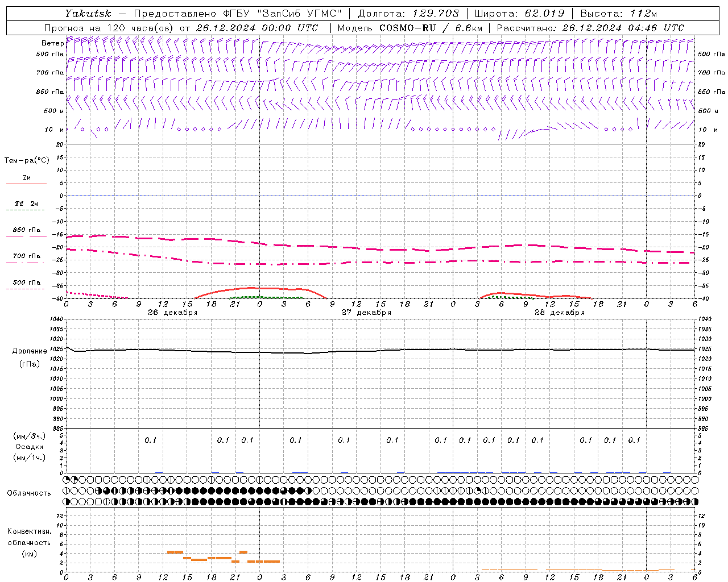This screenshot has height=582, width=728.
Task: Click the Td 2м legend label
Action: coord(26,203)
